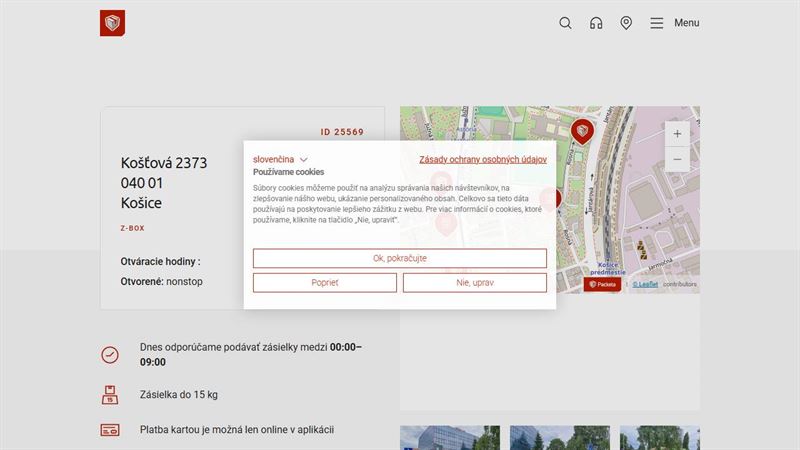Click the card payment icon
Screen dimensions: 800x450
[110, 430]
